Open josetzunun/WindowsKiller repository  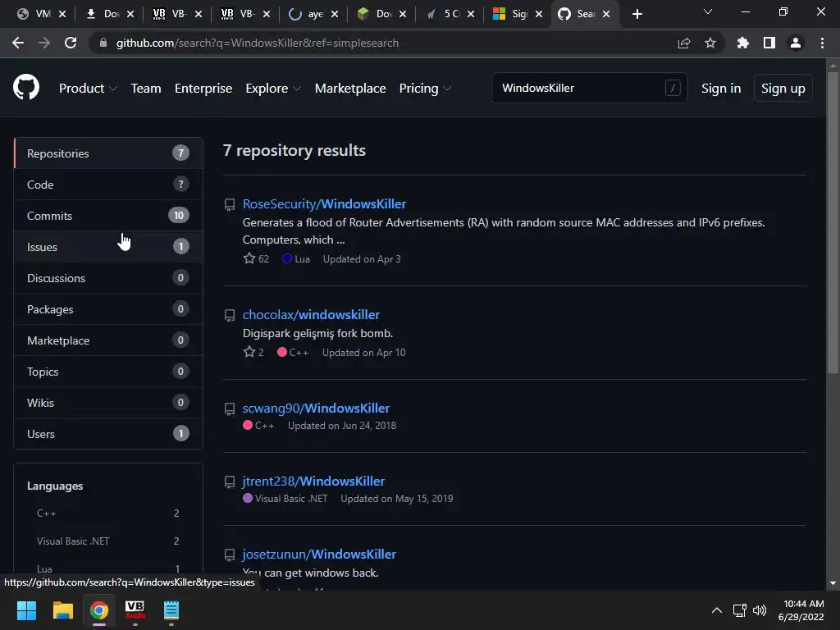coord(319,554)
